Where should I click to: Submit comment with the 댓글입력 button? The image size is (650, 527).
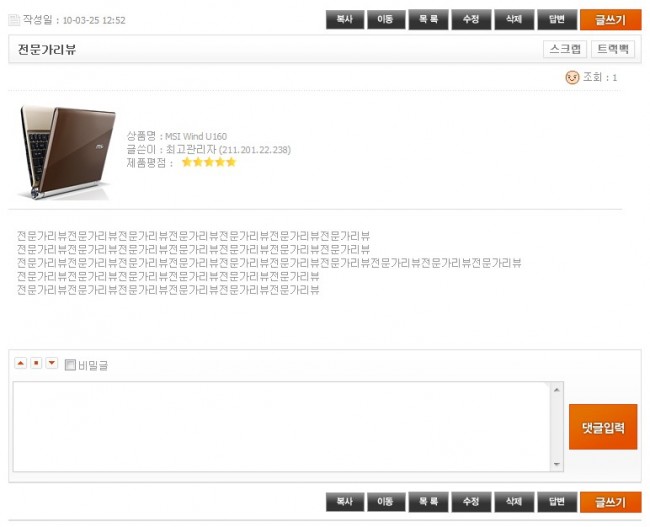point(603,427)
